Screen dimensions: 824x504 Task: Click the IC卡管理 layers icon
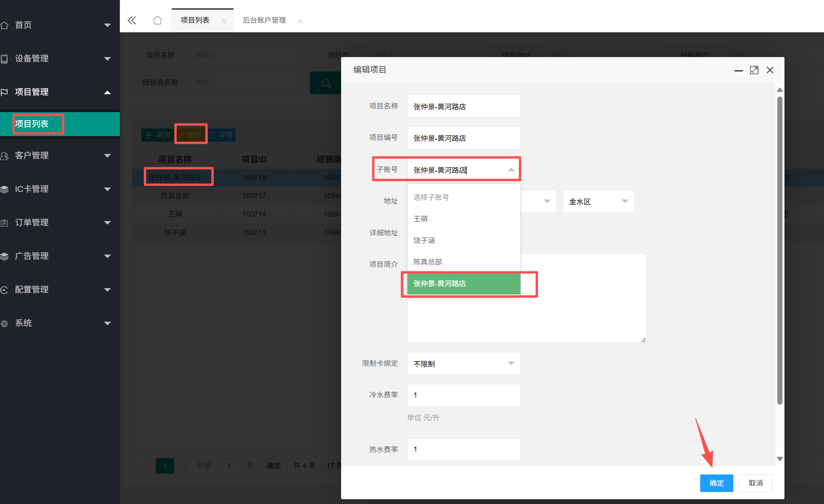(4, 189)
